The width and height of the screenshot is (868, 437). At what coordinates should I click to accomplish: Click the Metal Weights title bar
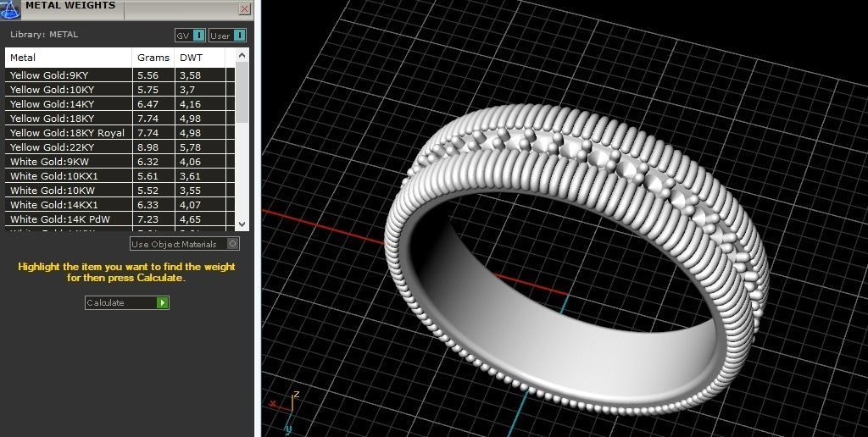coord(127,8)
